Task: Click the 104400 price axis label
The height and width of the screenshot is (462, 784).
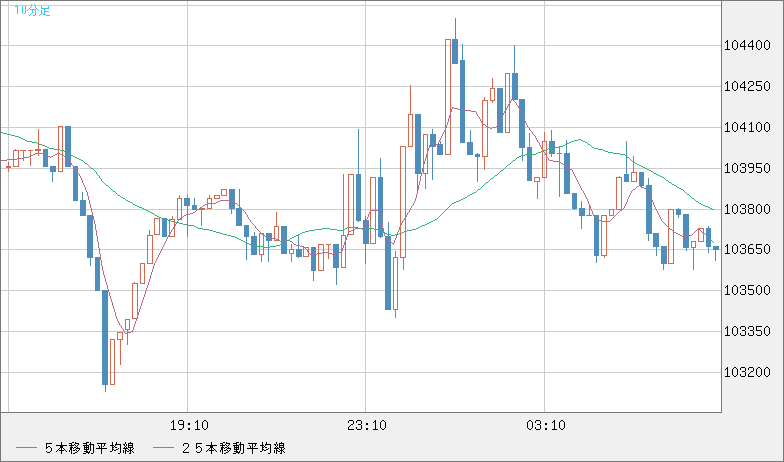Action: click(748, 46)
